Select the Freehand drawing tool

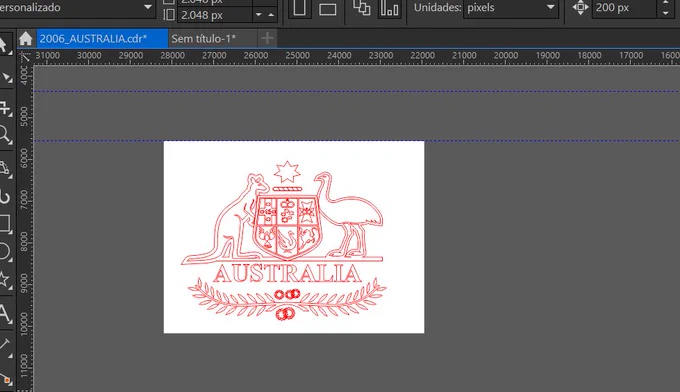coord(5,168)
